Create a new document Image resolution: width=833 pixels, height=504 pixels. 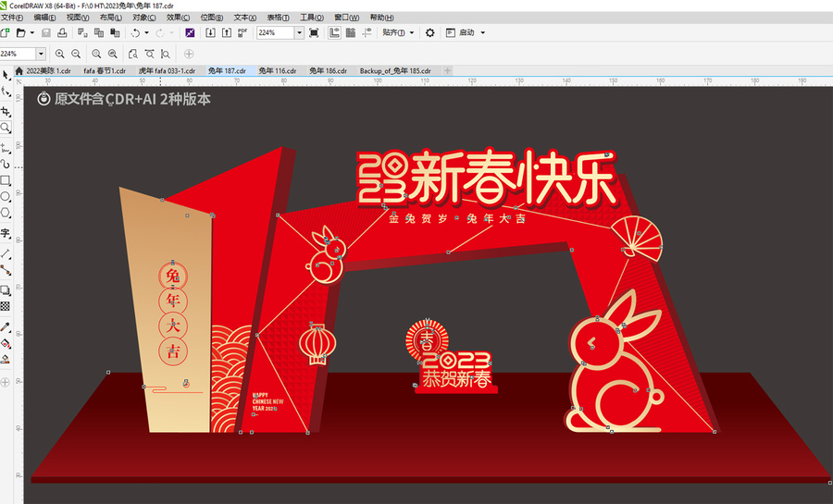(6, 33)
